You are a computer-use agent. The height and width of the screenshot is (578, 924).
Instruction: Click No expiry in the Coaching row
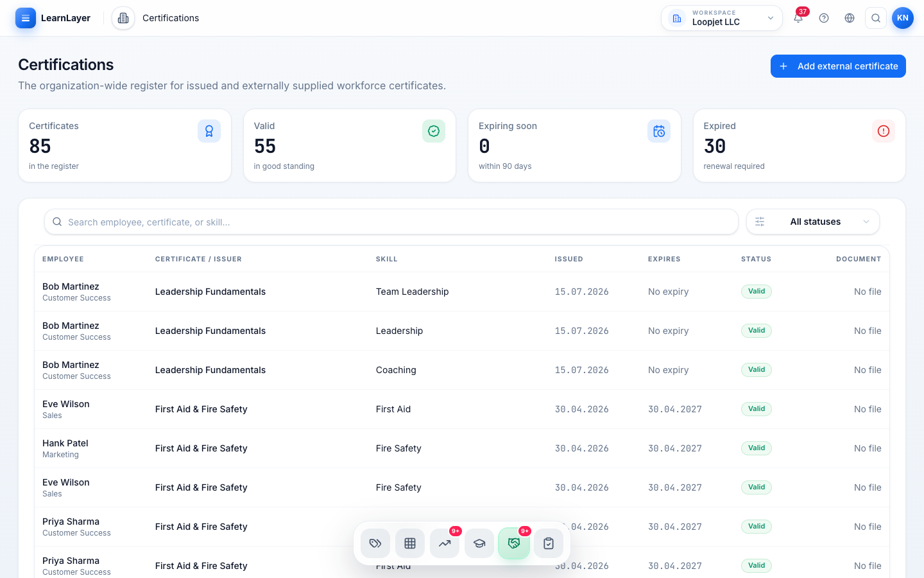point(668,370)
